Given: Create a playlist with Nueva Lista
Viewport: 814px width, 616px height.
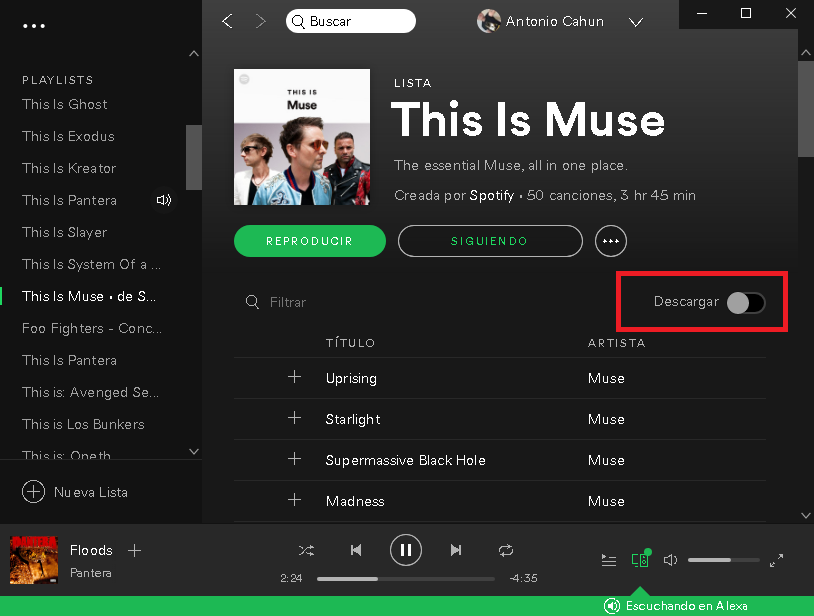Looking at the screenshot, I should pos(75,492).
